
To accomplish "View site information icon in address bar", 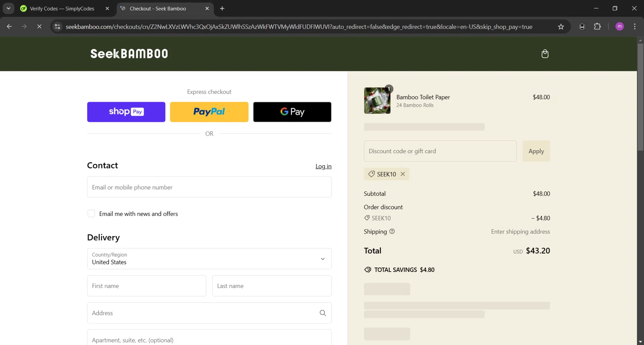I will tap(58, 27).
